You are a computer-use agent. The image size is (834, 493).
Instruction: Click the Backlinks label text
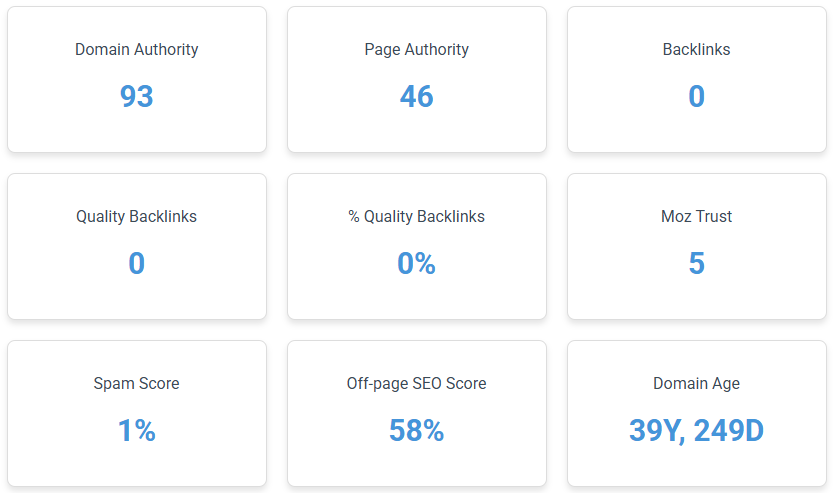696,49
